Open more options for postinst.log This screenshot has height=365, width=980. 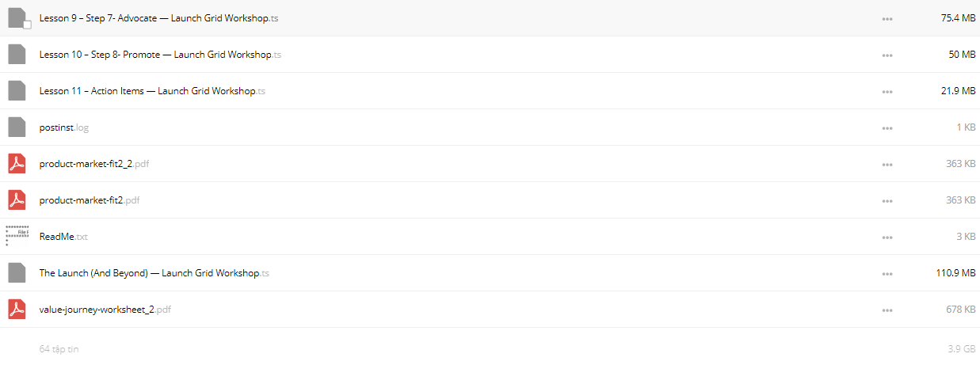pos(887,128)
